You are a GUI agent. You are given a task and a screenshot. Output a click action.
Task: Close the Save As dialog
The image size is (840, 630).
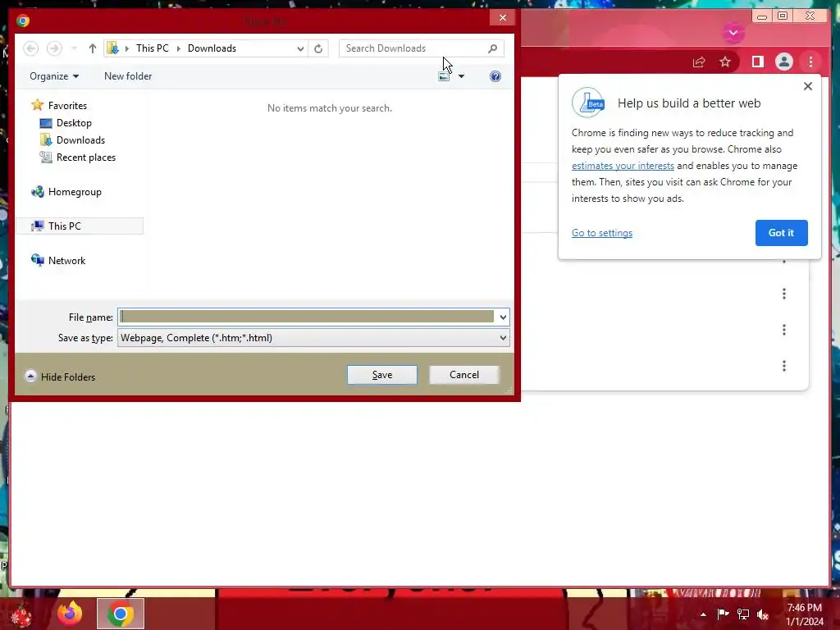(503, 18)
